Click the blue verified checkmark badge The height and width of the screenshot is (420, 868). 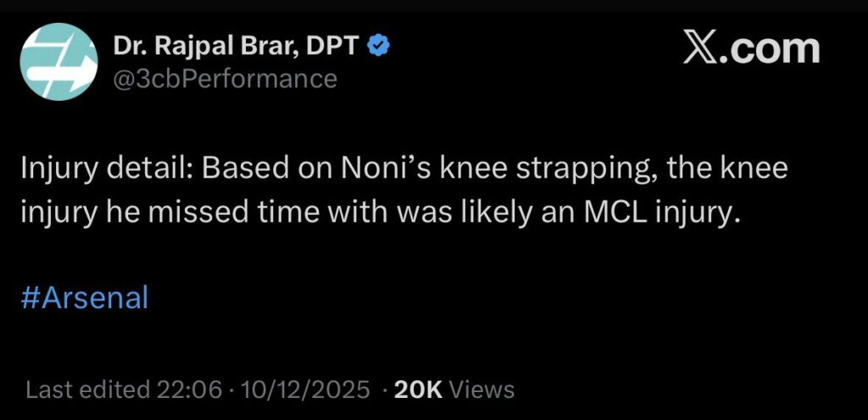tap(379, 47)
